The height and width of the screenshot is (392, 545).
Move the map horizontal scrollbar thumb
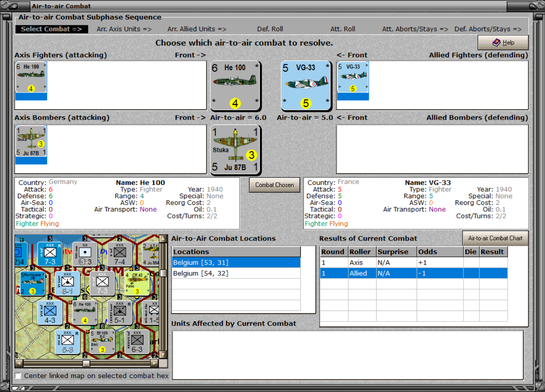86,363
